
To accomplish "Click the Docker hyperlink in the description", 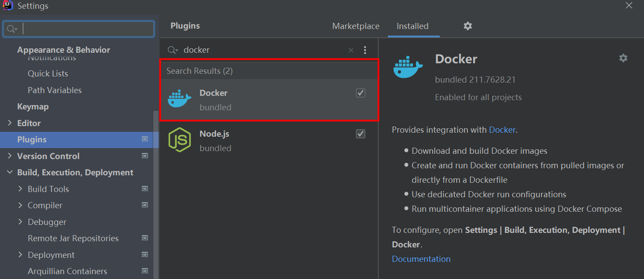I will tap(502, 130).
